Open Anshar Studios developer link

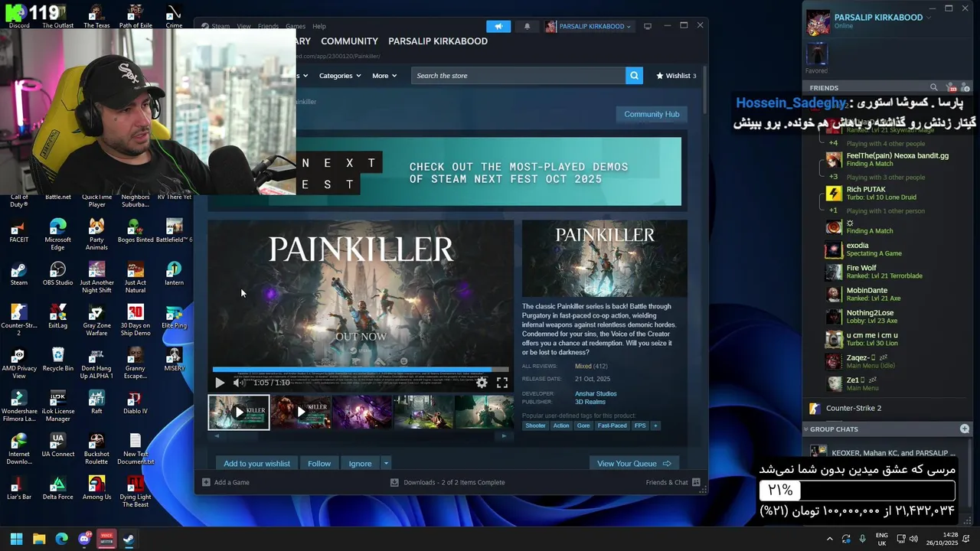point(596,393)
